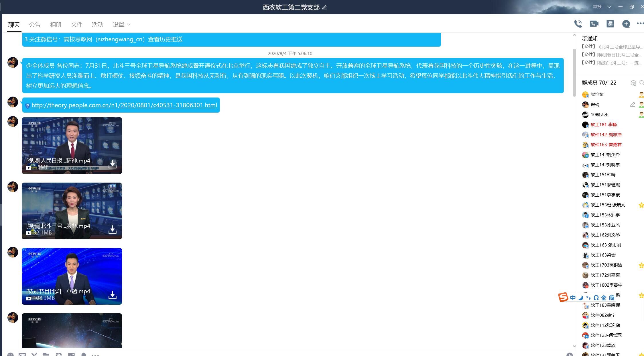The image size is (644, 356).
Task: Open the 课 classroom icon
Action: (610, 24)
